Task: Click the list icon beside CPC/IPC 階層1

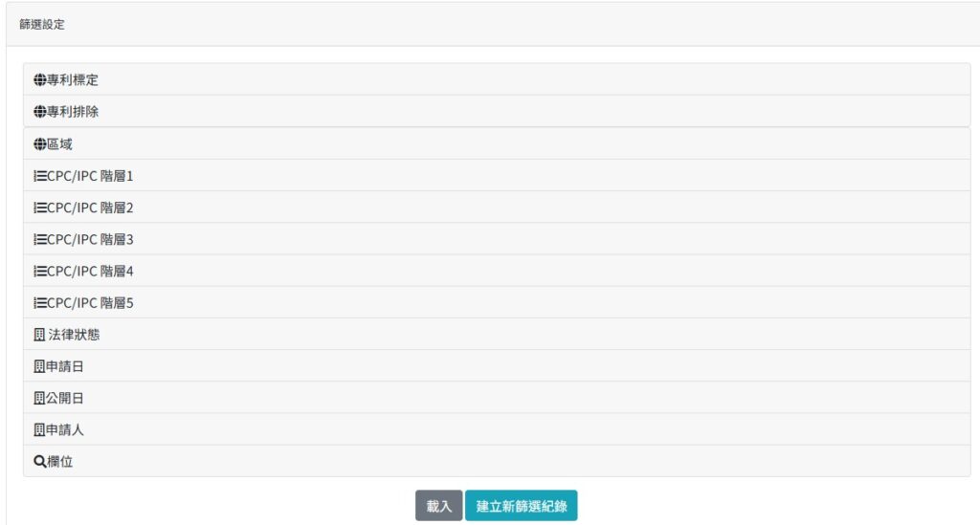Action: [40, 176]
